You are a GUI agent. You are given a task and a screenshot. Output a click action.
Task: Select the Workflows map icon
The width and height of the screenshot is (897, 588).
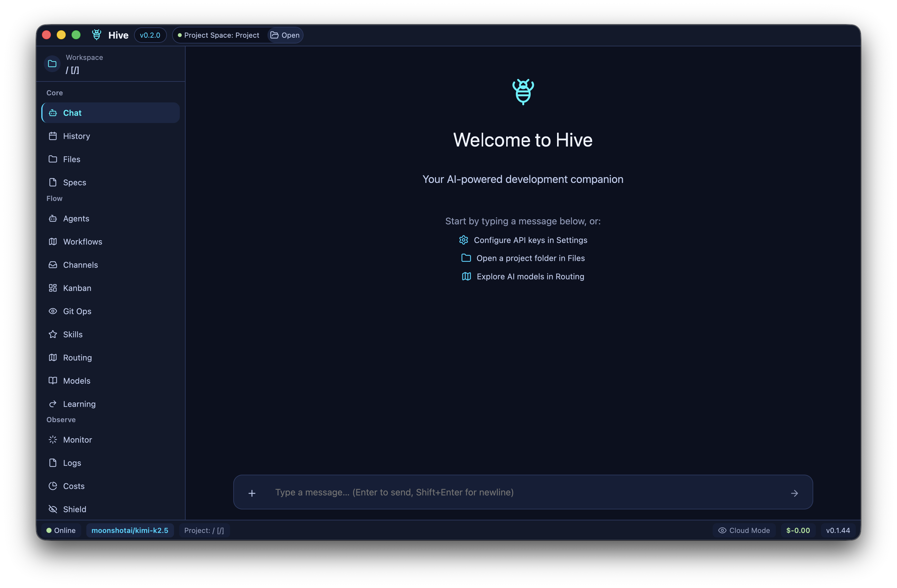coord(53,242)
